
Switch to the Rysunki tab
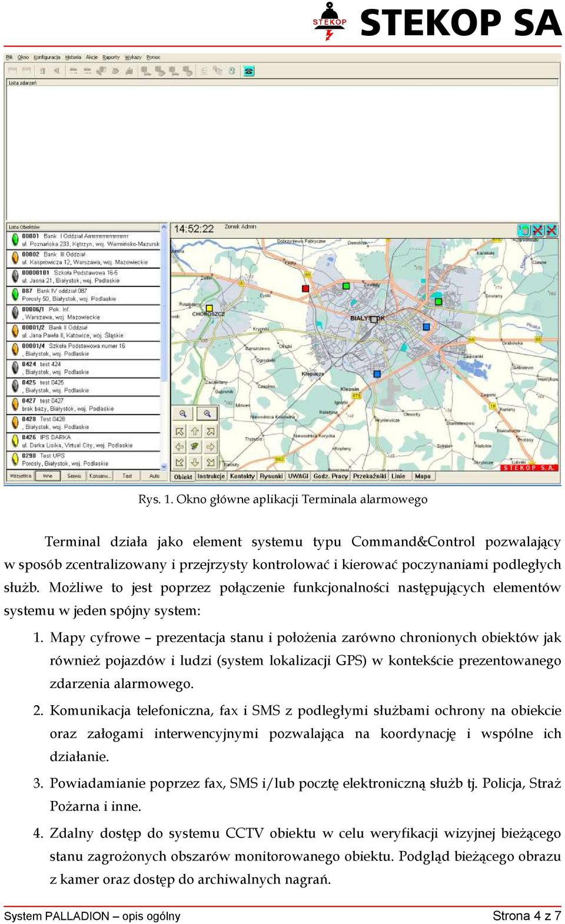click(271, 476)
